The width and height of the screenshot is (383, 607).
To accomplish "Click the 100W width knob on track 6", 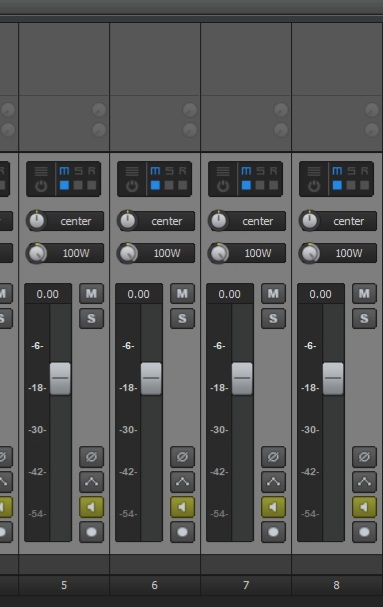I will click(128, 253).
